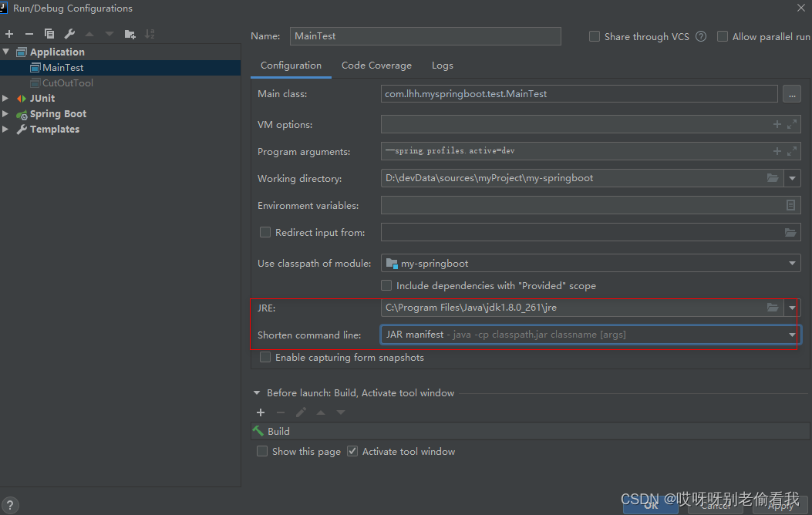The width and height of the screenshot is (812, 515).
Task: Switch to the Configuration tab
Action: [x=291, y=66]
